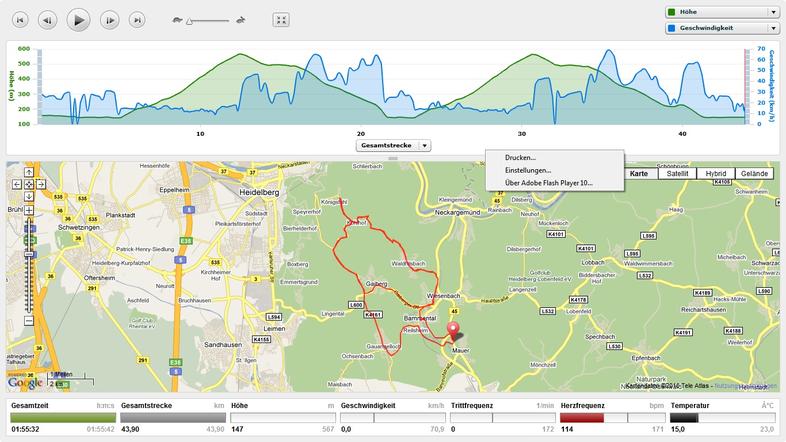Pan the map right
Screen dimensions: 786x442
coord(41,184)
